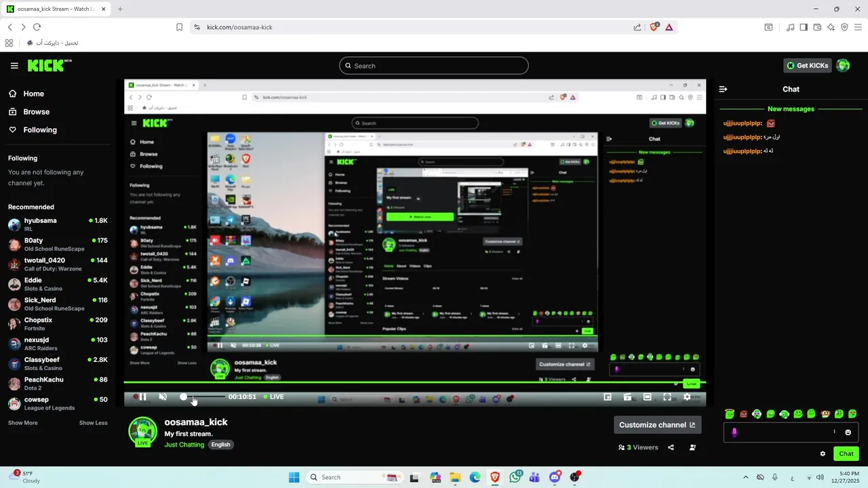The height and width of the screenshot is (488, 868).
Task: Jump to LIVE in the player
Action: [x=273, y=396]
